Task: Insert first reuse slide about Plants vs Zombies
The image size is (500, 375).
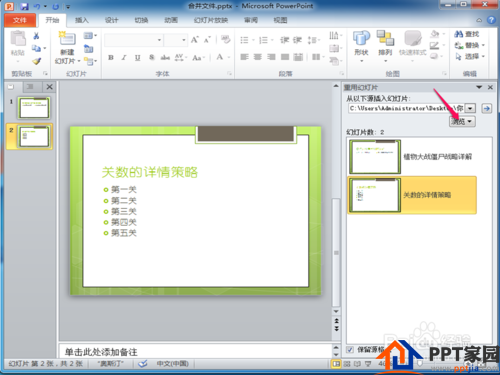Action: (412, 156)
